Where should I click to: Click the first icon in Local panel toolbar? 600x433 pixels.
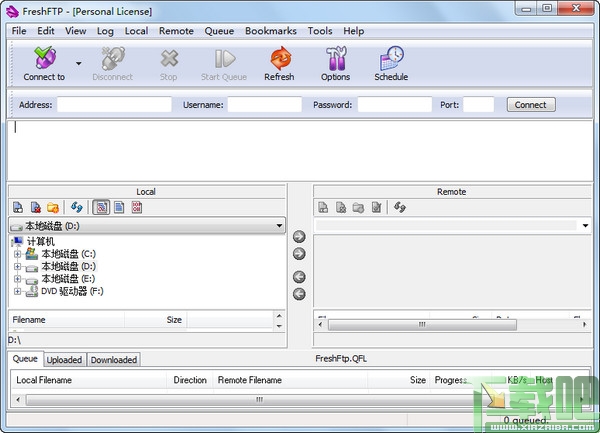click(18, 207)
